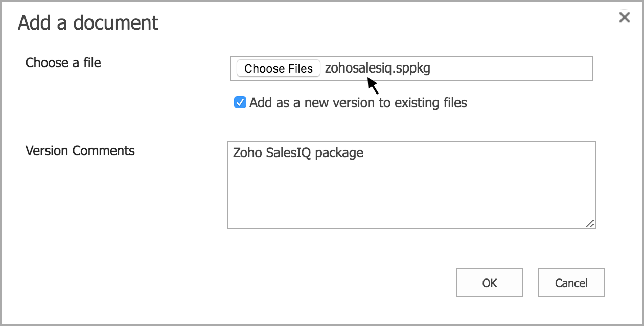
Task: Click the 'Add a document' dialog title
Action: coord(88,23)
